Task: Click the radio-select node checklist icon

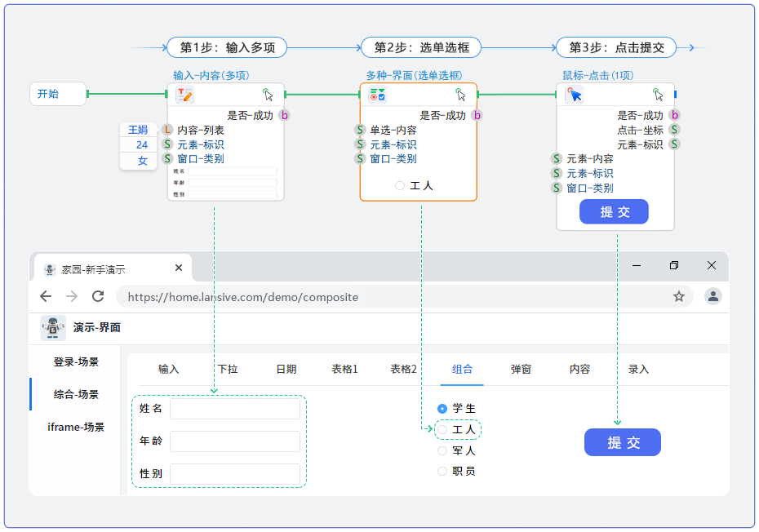Action: click(377, 95)
